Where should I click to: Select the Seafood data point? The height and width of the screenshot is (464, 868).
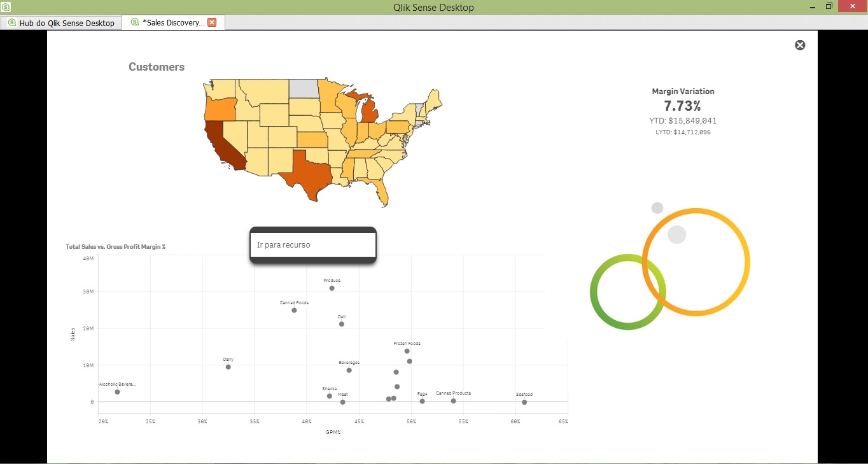524,402
